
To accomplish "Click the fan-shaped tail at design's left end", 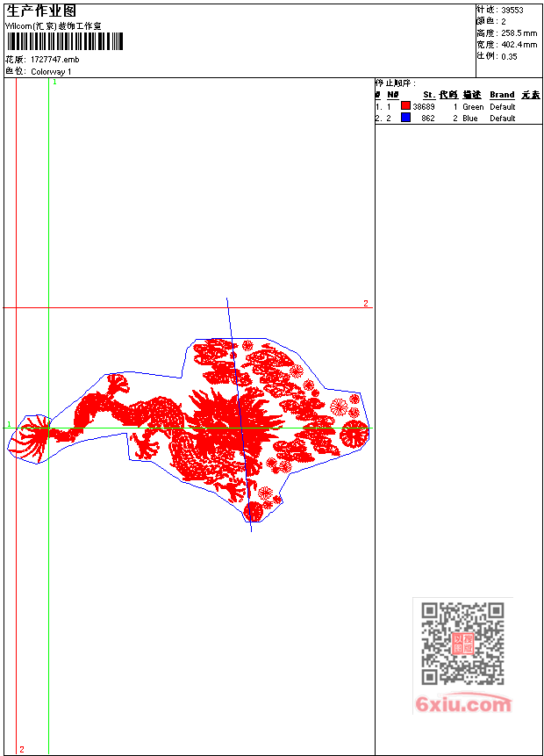I will (x=32, y=437).
